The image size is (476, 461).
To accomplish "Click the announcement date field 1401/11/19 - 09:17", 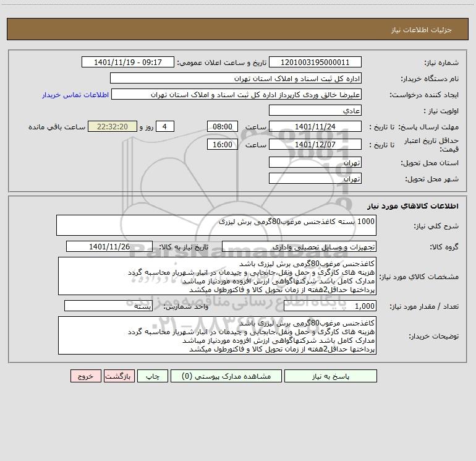I will point(128,62).
